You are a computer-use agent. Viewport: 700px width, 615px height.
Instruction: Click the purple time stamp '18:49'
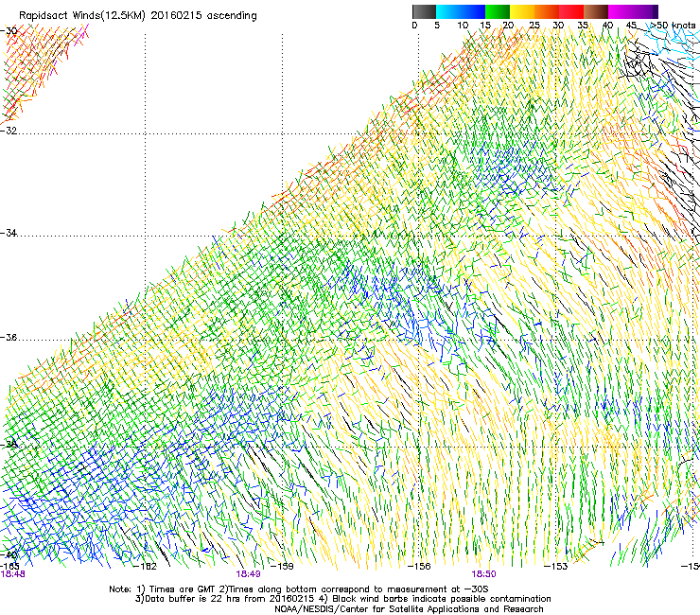point(248,574)
